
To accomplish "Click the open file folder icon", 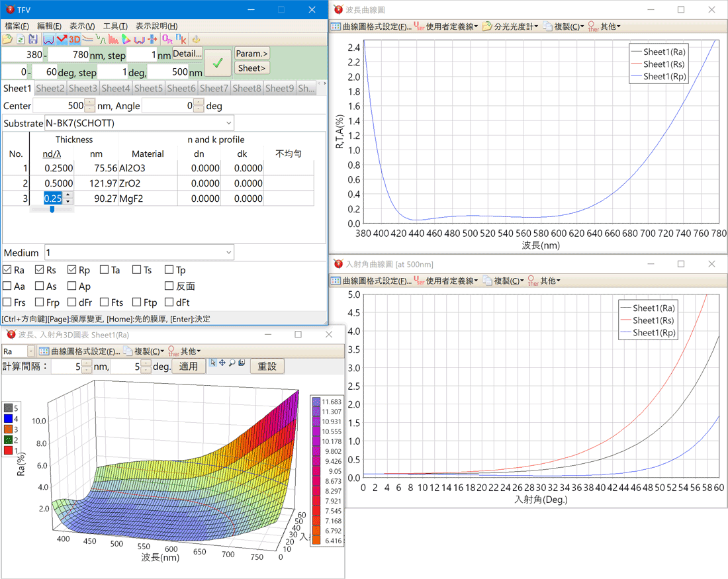I will [x=7, y=40].
